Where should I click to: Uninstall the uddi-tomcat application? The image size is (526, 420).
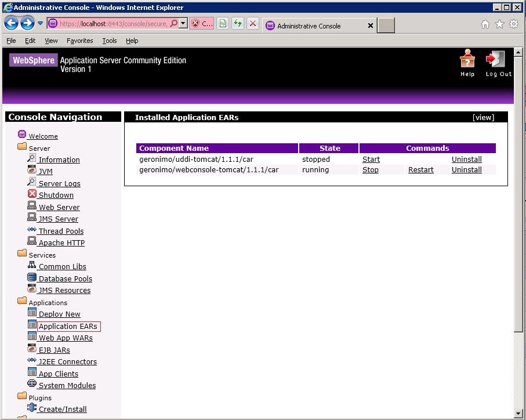tap(467, 160)
